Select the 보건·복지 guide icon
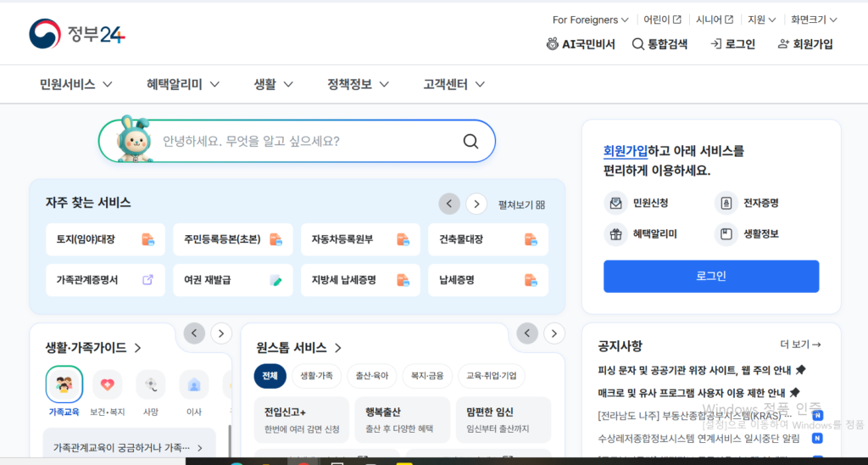 [x=108, y=384]
